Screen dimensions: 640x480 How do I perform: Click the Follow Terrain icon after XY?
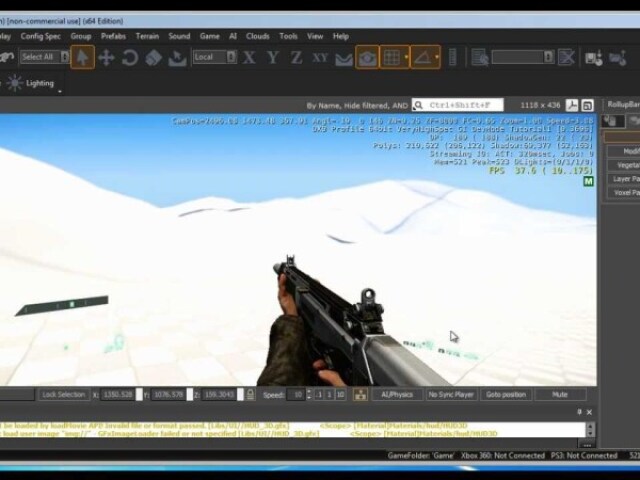click(344, 58)
